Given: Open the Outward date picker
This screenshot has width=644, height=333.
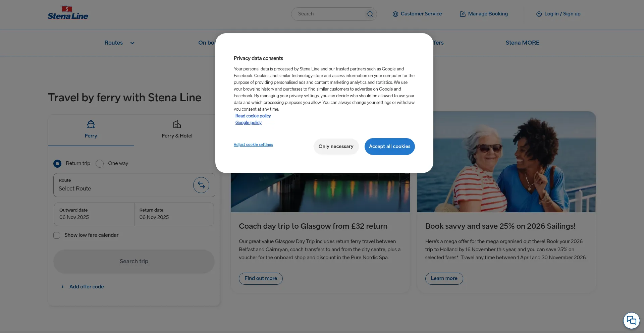Looking at the screenshot, I should pyautogui.click(x=94, y=214).
